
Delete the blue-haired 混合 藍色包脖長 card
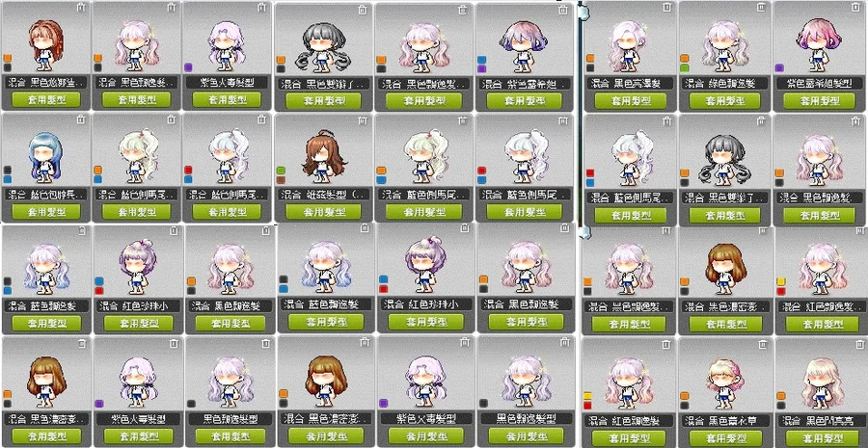point(81,119)
